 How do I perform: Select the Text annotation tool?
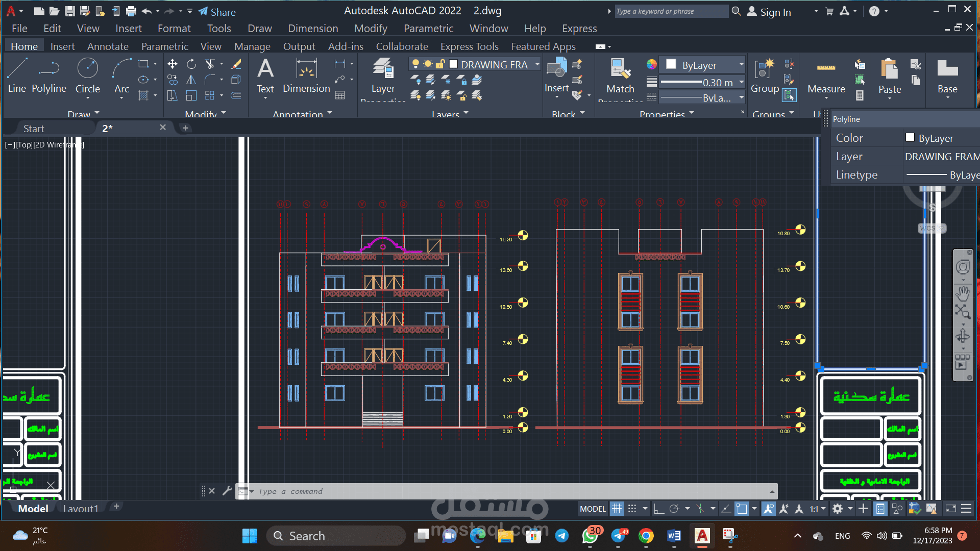[x=265, y=76]
